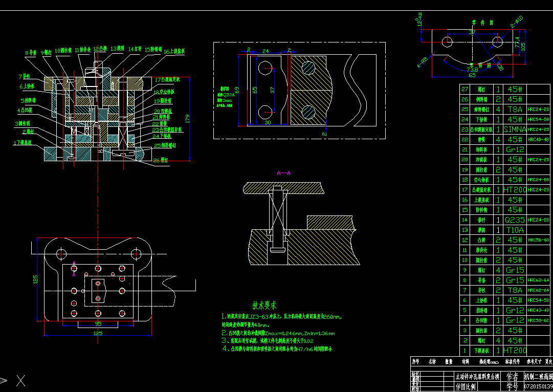Click the HRC40-48 hardness value
This screenshot has height=392, width=553.
coord(539,139)
